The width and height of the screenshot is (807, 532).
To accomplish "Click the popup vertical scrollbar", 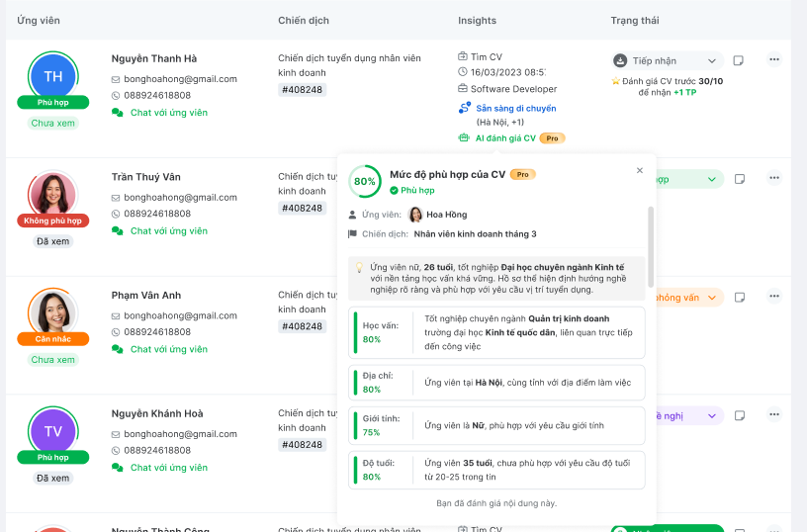I will [651, 247].
